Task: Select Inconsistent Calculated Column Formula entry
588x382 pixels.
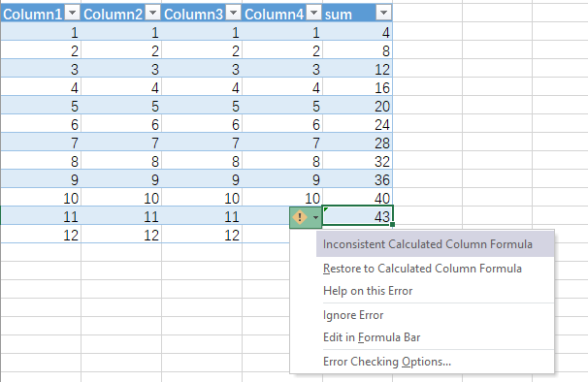Action: [x=435, y=244]
